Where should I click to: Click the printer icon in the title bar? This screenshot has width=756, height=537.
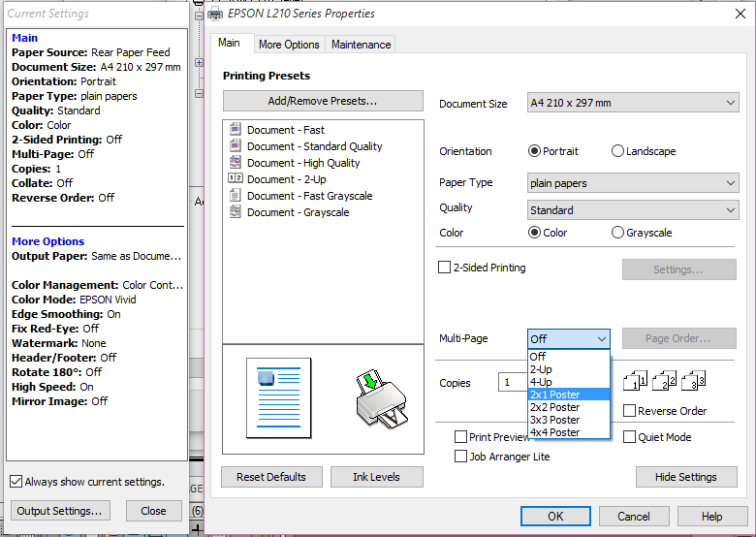point(215,14)
